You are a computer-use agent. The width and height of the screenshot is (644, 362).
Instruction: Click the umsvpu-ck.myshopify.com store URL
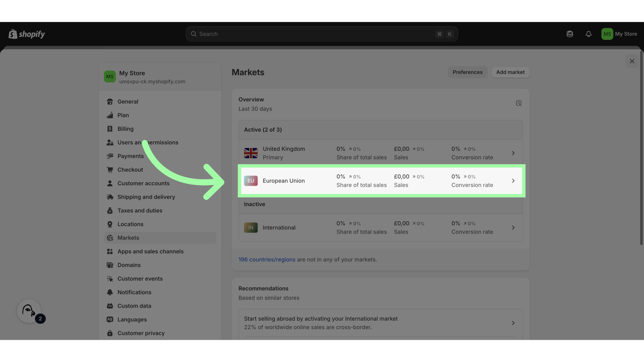point(152,82)
